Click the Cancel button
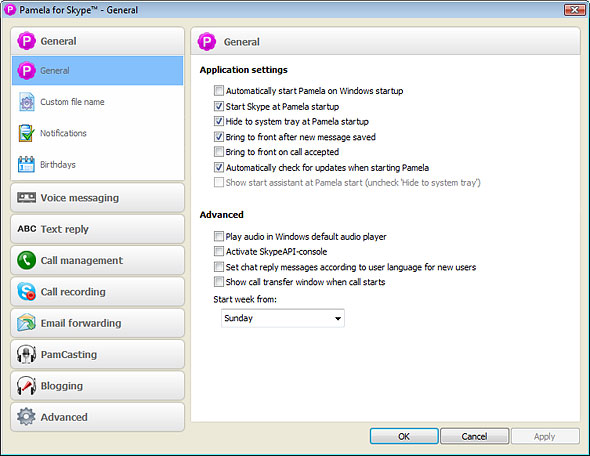 [x=474, y=436]
